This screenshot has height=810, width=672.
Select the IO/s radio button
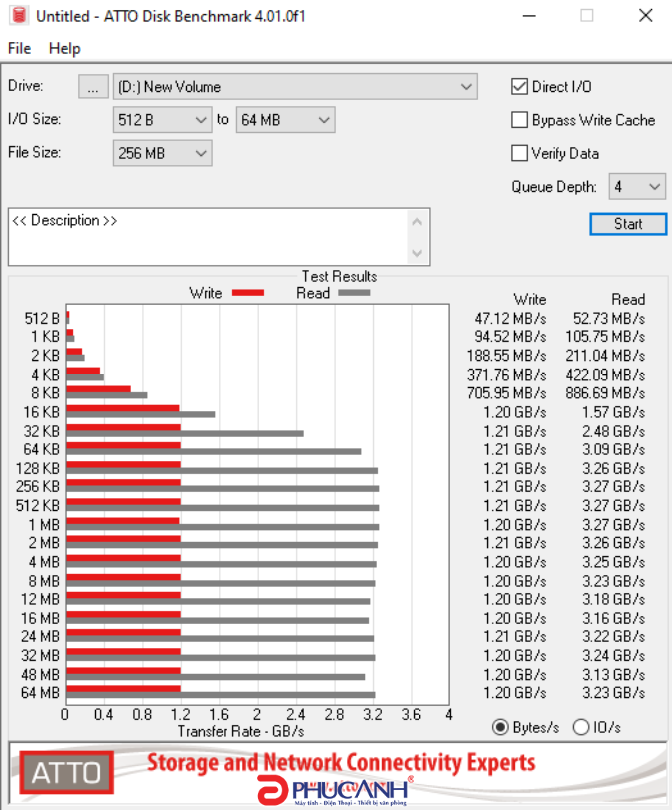[x=581, y=727]
